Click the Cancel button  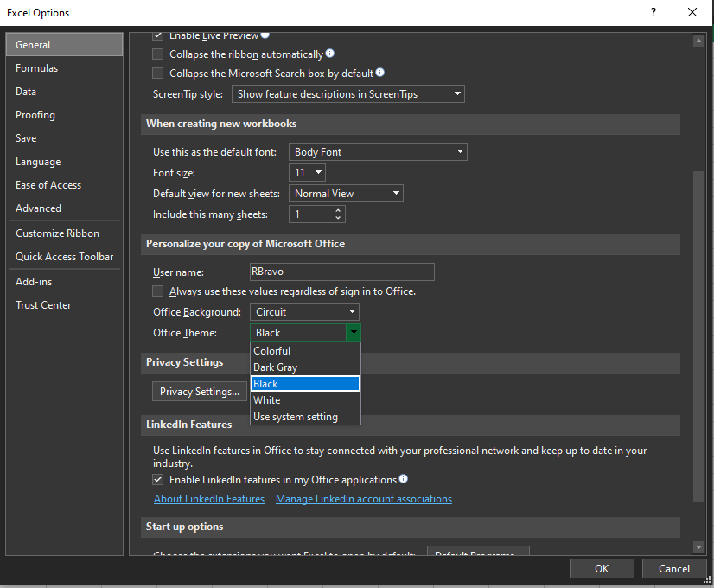(x=674, y=568)
